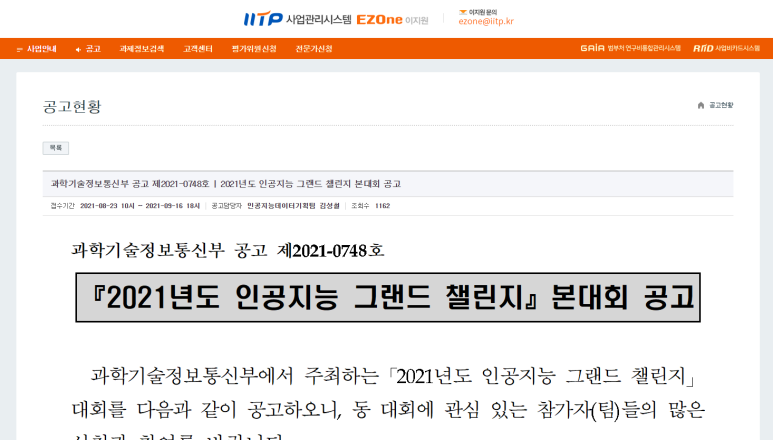Click the boxed 『2021년도 인공지능 그랜드 챌린지』 본대회 공고 banner
The width and height of the screenshot is (773, 440).
(388, 297)
